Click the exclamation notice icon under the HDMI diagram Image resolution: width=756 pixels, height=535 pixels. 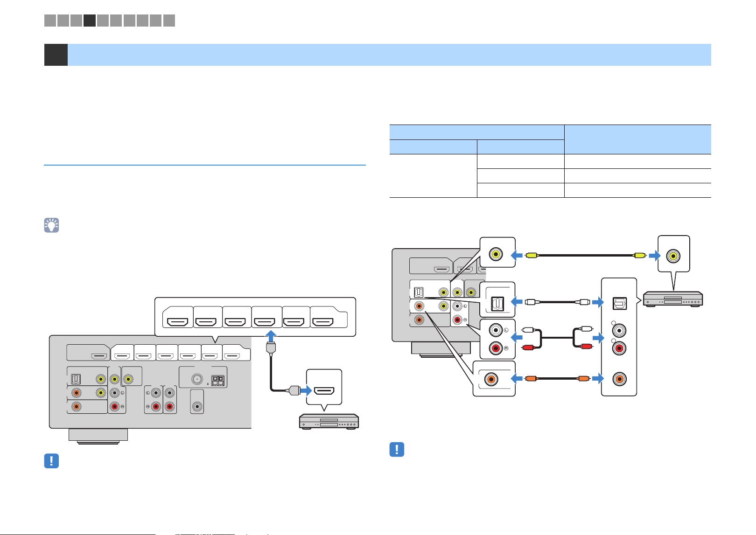pyautogui.click(x=51, y=461)
